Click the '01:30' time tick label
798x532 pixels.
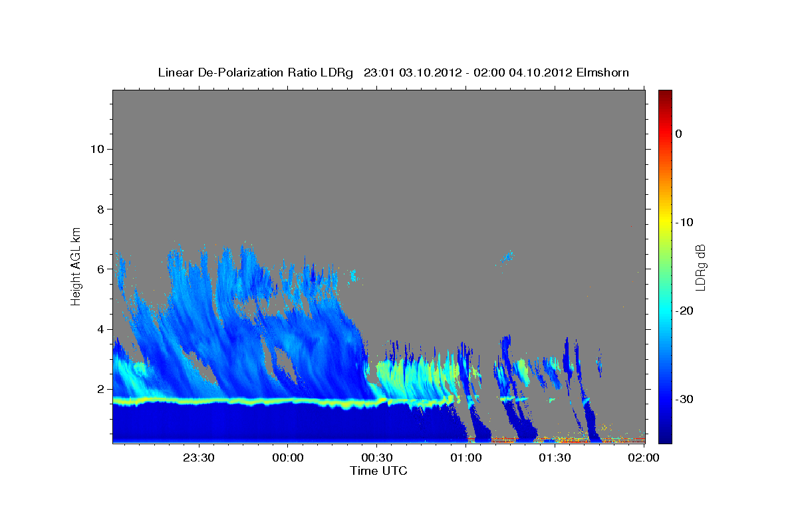[555, 457]
